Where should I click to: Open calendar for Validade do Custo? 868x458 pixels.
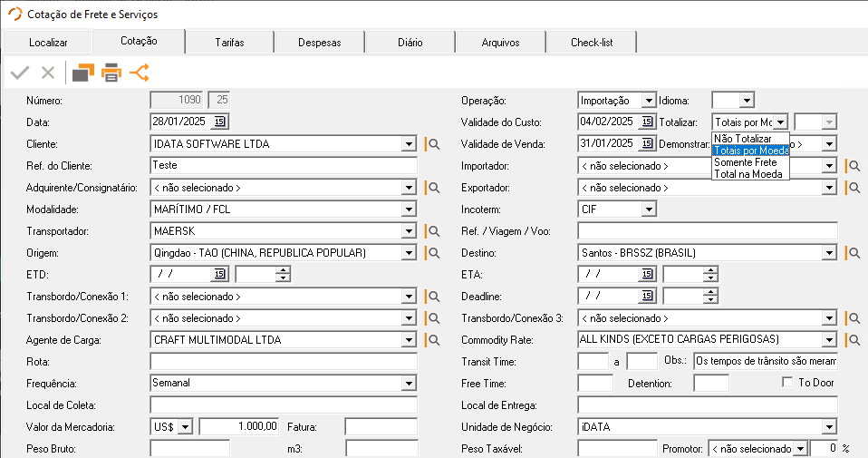coord(647,122)
